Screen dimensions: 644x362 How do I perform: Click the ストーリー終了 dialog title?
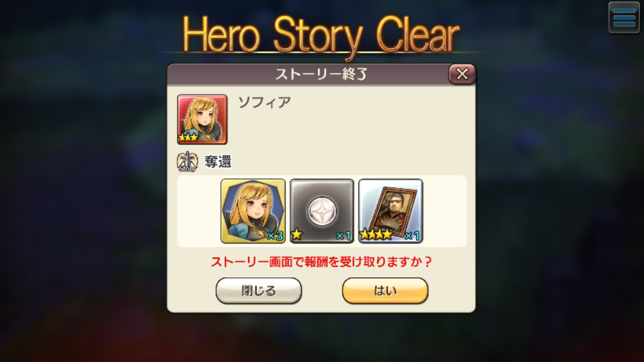point(321,74)
